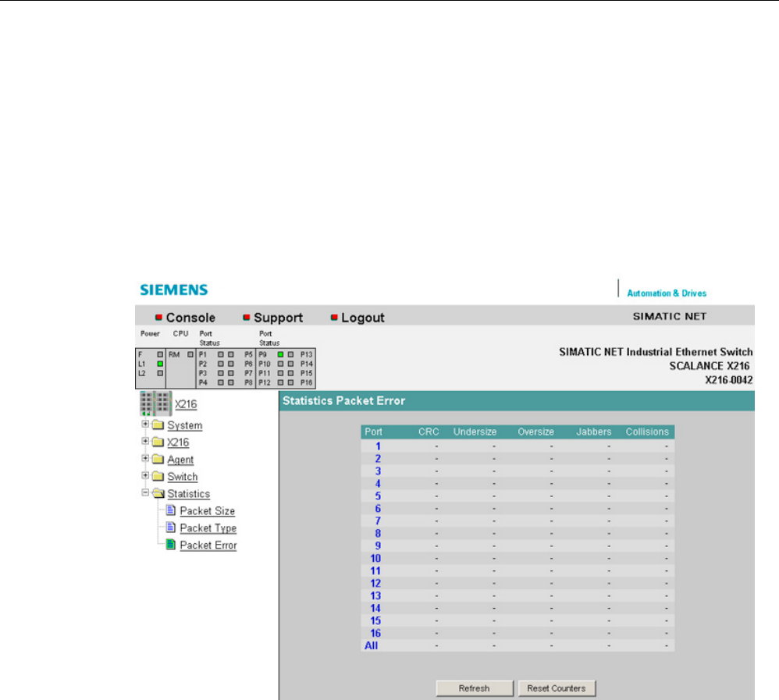Expand the Agent folder node
Viewport: 779px width, 700px height.
point(145,459)
